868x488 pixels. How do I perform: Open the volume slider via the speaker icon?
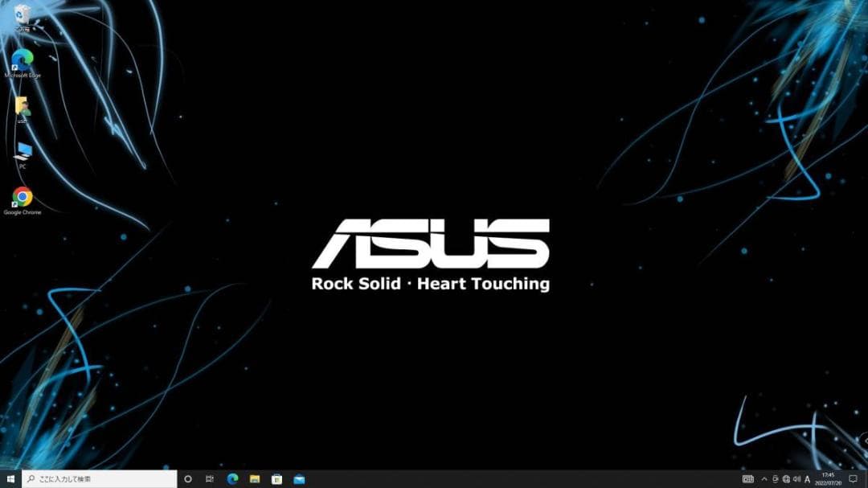(x=796, y=479)
